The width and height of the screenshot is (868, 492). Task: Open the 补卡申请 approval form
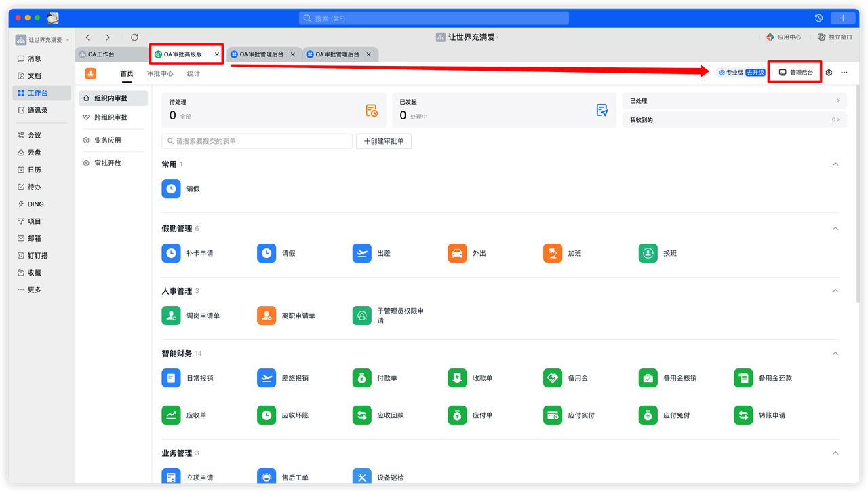pyautogui.click(x=171, y=253)
